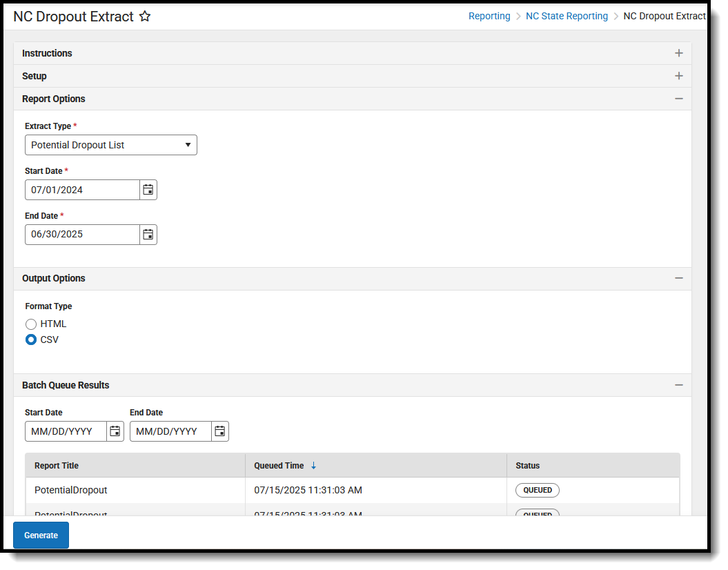The image size is (728, 570).
Task: Click the Queued Time sort arrow
Action: pyautogui.click(x=313, y=466)
